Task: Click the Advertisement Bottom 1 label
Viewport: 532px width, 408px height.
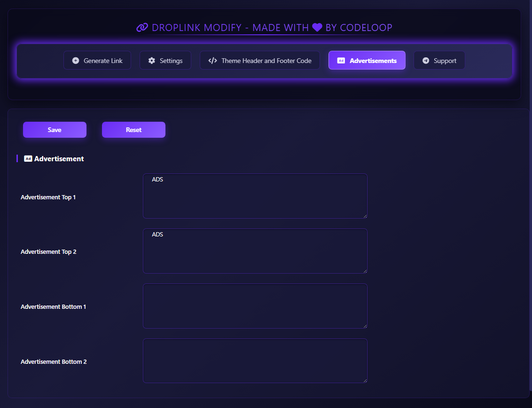Action: [53, 307]
